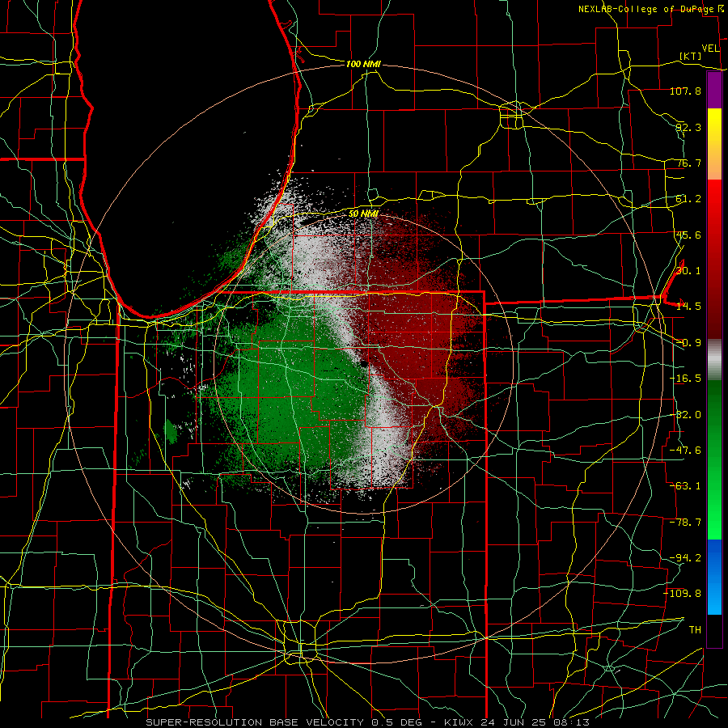This screenshot has width=728, height=728.
Task: Select the 92.3 velocity scale value
Action: click(688, 127)
